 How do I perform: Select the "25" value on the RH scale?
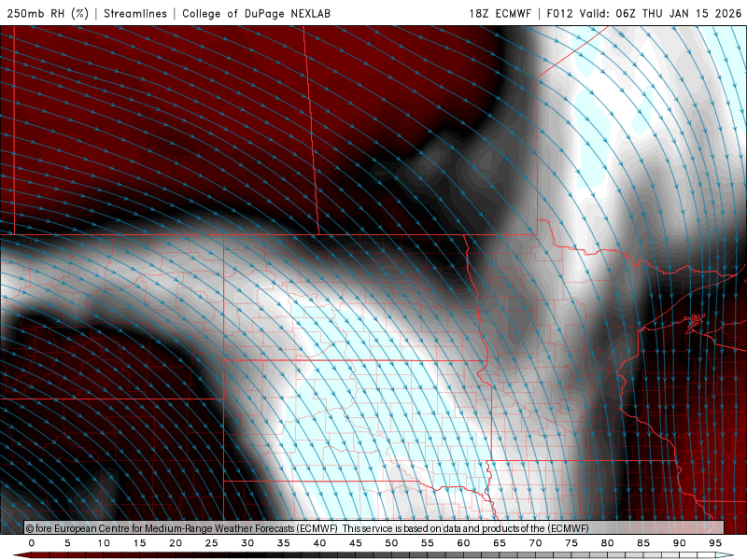(212, 543)
